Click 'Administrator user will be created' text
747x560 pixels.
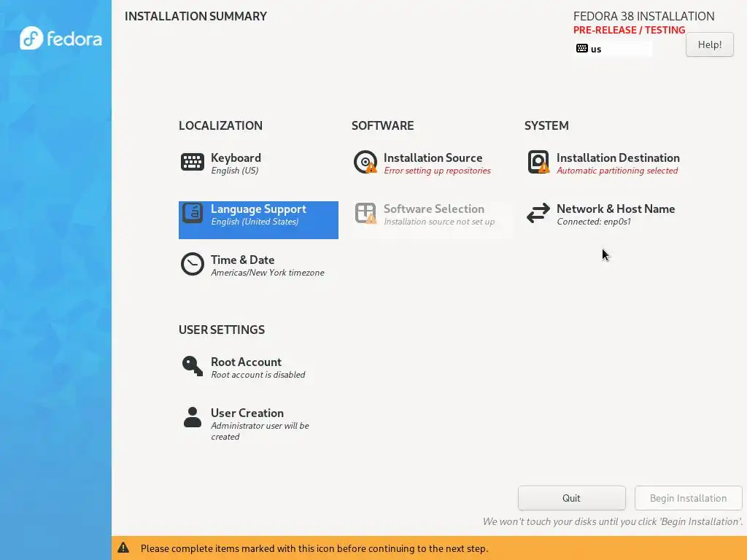pyautogui.click(x=260, y=431)
